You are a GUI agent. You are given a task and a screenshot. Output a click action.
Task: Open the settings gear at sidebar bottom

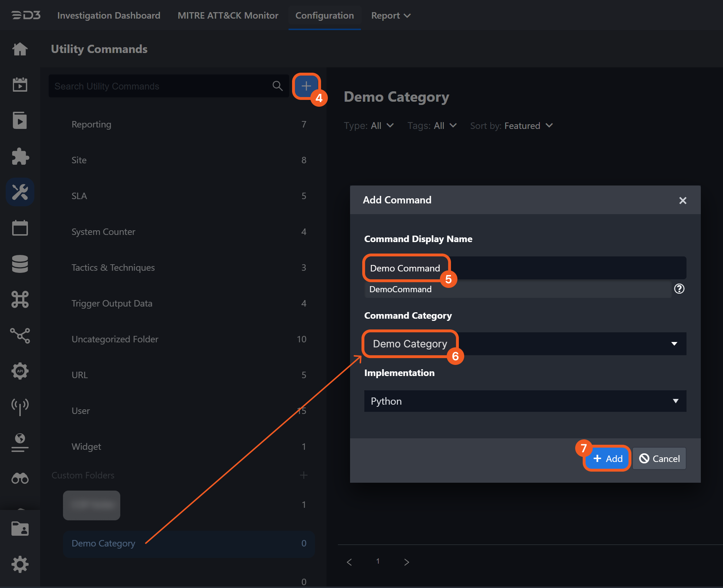coord(20,564)
